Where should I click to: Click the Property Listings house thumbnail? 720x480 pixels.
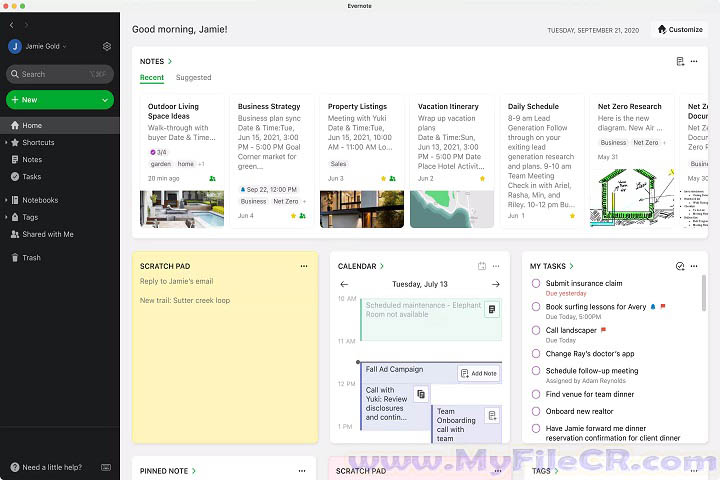[x=362, y=209]
